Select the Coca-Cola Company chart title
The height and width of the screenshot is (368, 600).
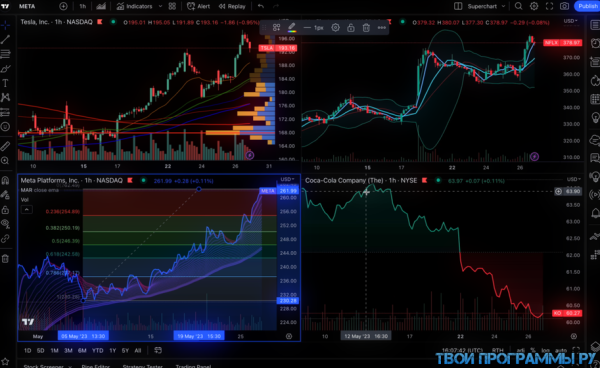click(361, 181)
